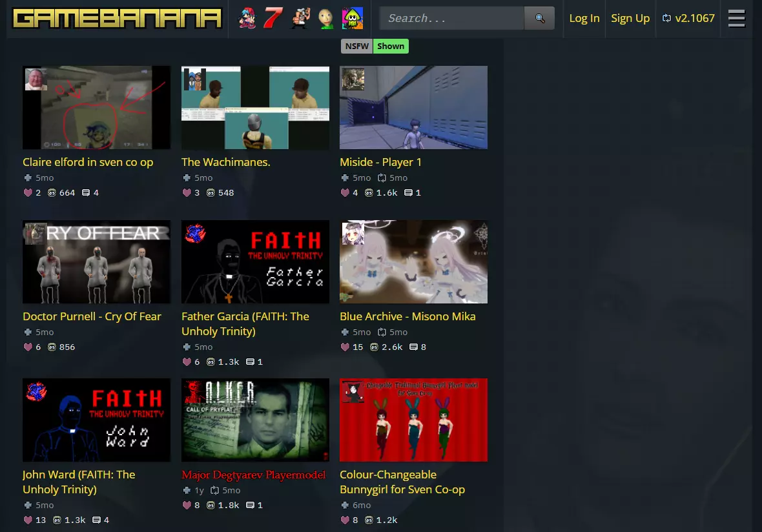
Task: Open Colour-Changeable Bunnygirl title link
Action: point(402,482)
